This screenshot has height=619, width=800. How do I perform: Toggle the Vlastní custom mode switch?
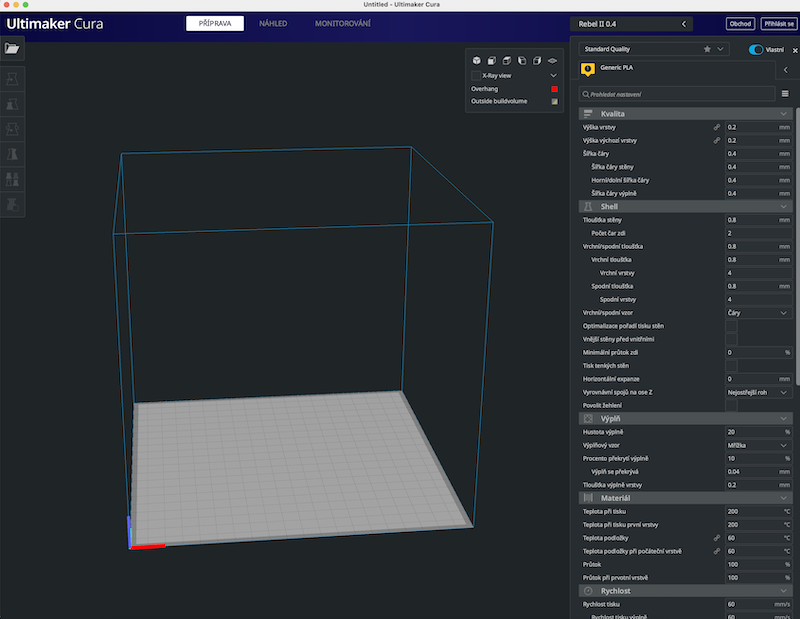pyautogui.click(x=757, y=49)
